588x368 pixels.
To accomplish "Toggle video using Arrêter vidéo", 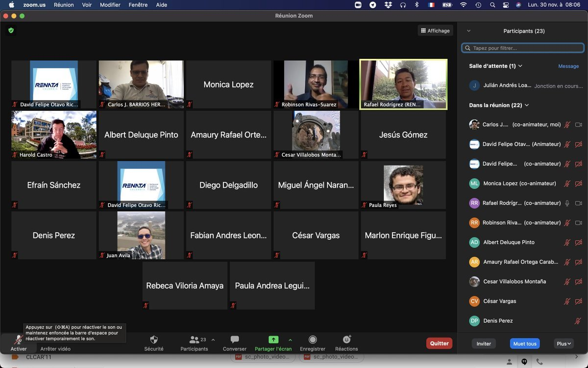I will coord(55,349).
